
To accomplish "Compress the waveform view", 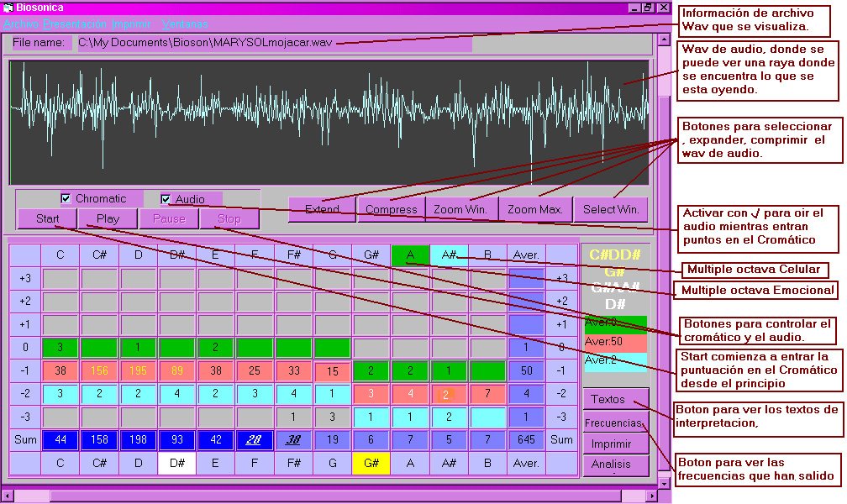I will (x=391, y=209).
